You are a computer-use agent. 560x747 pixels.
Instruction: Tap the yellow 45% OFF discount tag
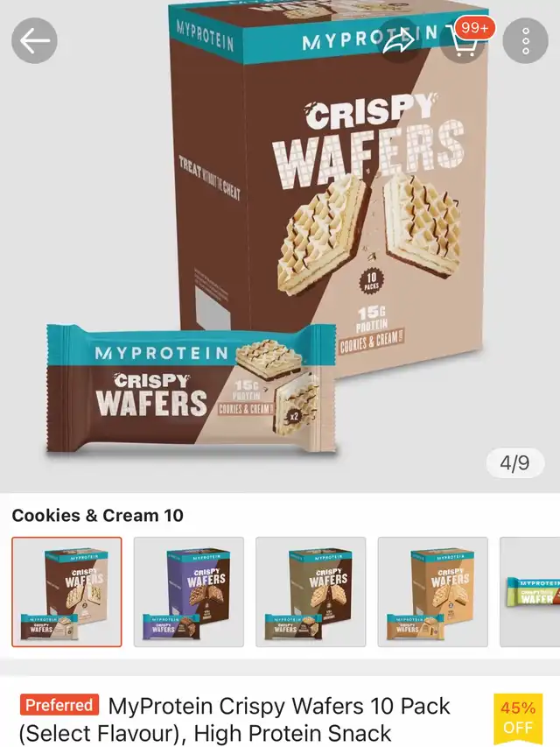pyautogui.click(x=518, y=718)
